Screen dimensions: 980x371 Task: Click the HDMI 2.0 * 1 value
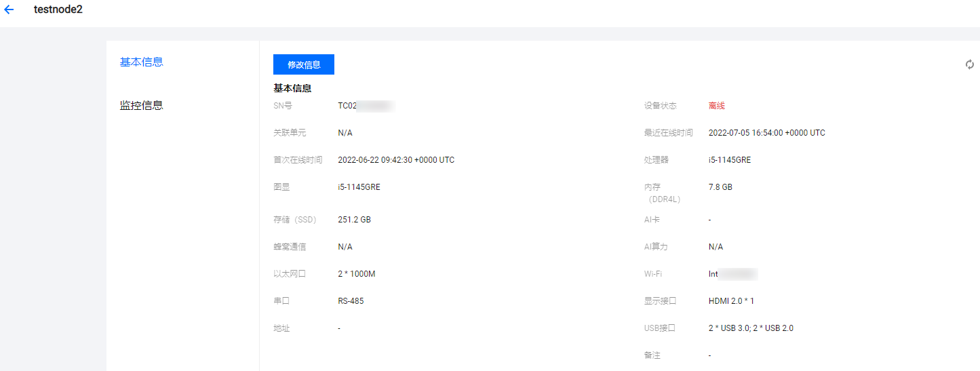(x=731, y=301)
